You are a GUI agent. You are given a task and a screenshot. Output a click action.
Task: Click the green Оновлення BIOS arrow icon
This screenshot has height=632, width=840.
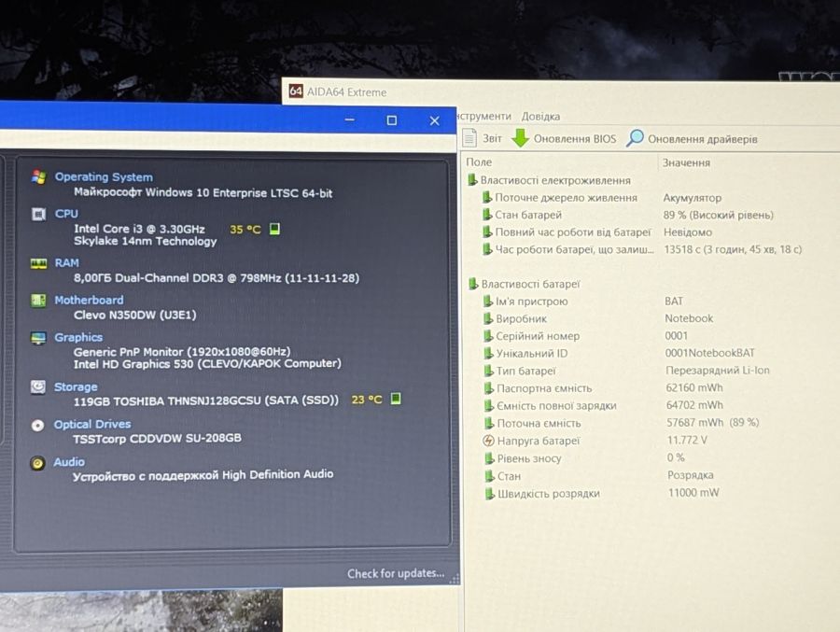click(520, 138)
